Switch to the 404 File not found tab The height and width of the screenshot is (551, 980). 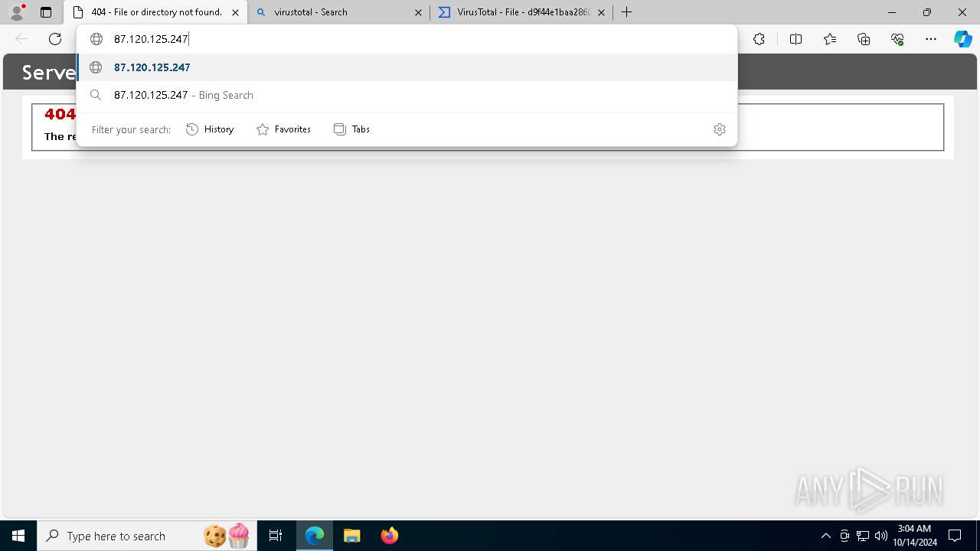click(x=155, y=12)
